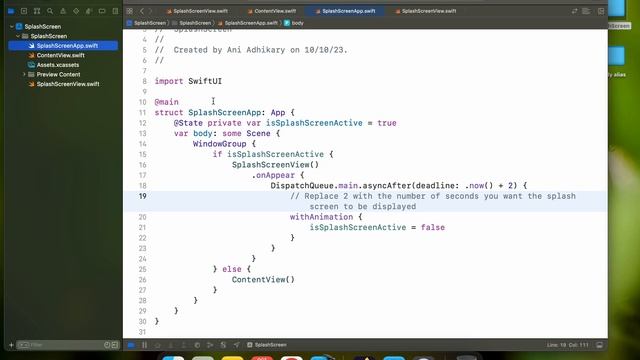
Task: Toggle source-controlled files filter icon
Action: [x=115, y=345]
